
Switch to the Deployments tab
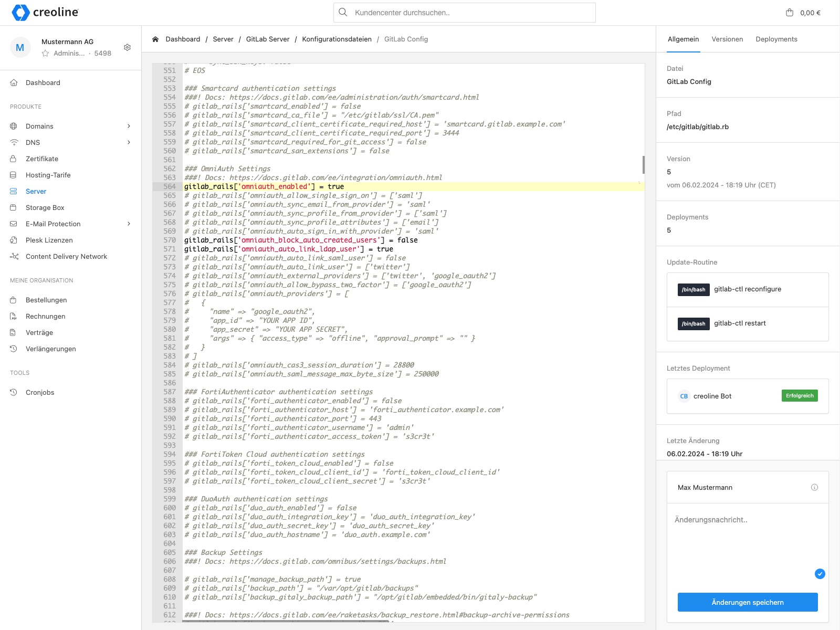point(776,39)
